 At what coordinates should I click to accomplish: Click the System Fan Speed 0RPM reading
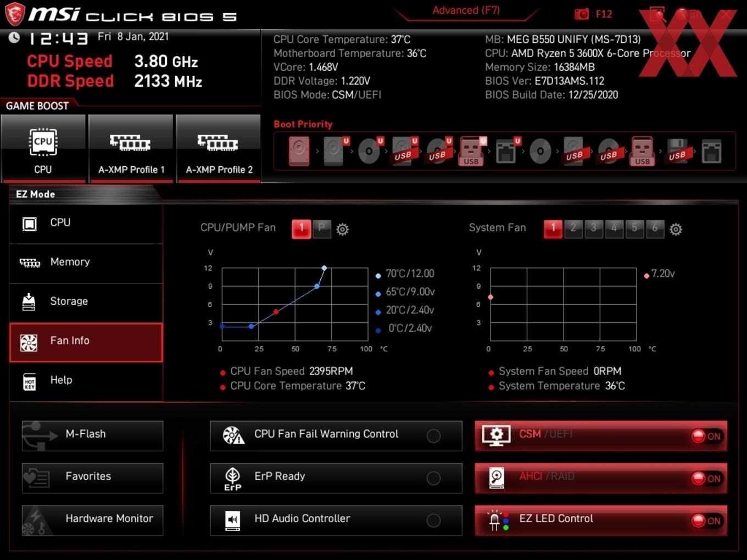(560, 371)
